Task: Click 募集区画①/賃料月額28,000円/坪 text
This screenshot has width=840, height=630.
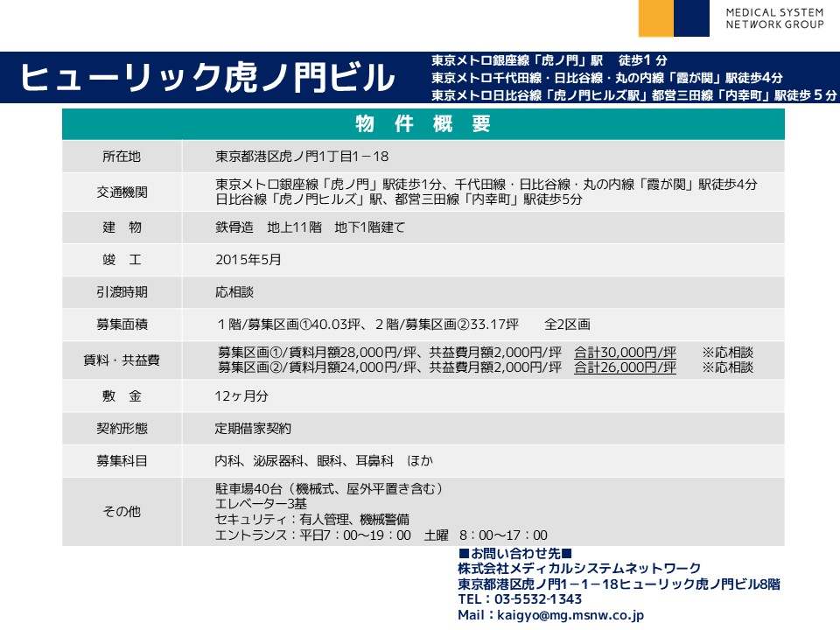Action: pos(317,353)
